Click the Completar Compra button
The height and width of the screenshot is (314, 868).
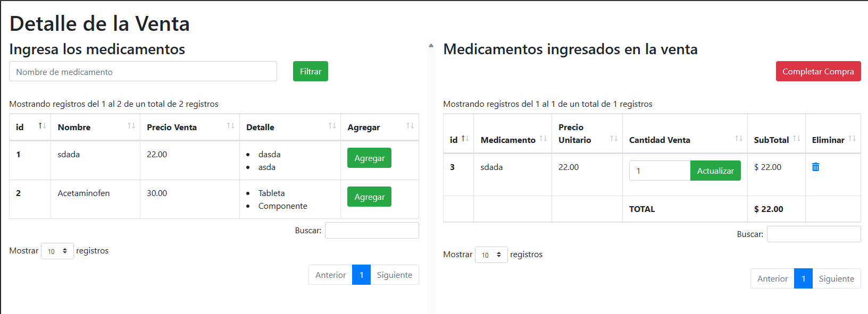click(818, 71)
